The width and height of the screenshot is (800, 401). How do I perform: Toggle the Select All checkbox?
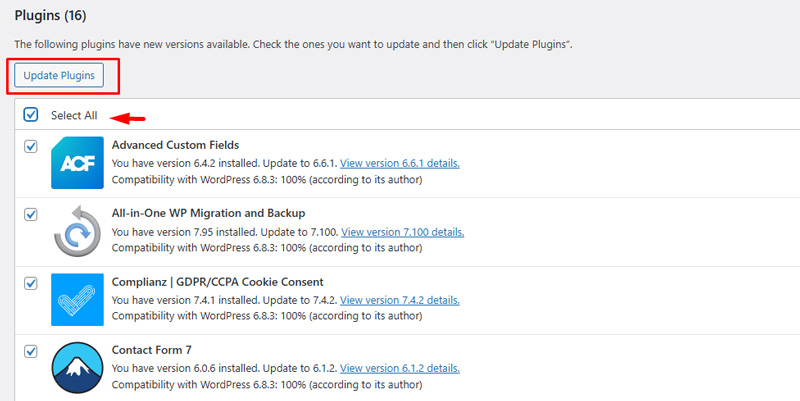tap(31, 115)
